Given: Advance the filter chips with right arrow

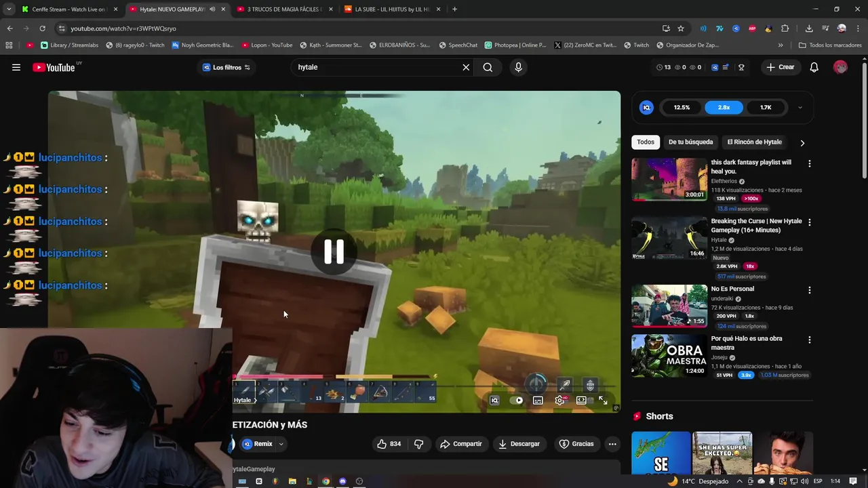Looking at the screenshot, I should pyautogui.click(x=802, y=143).
